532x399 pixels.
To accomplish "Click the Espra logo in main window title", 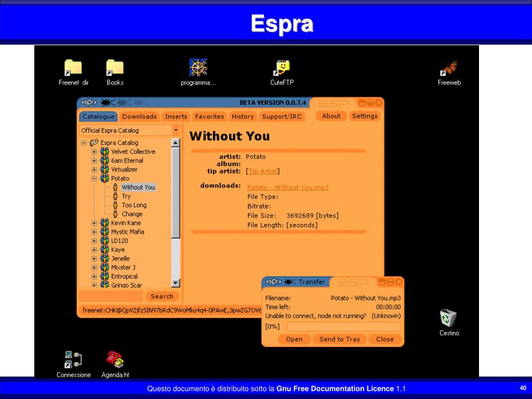I will click(x=88, y=102).
